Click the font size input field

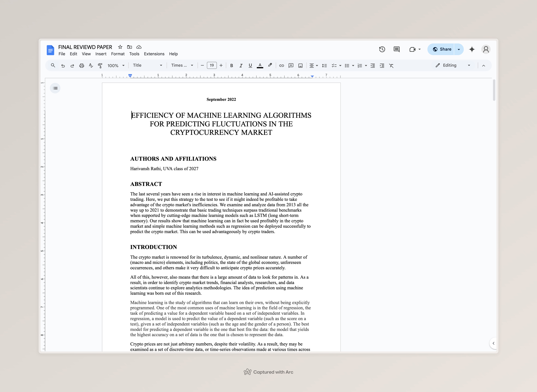pos(212,65)
